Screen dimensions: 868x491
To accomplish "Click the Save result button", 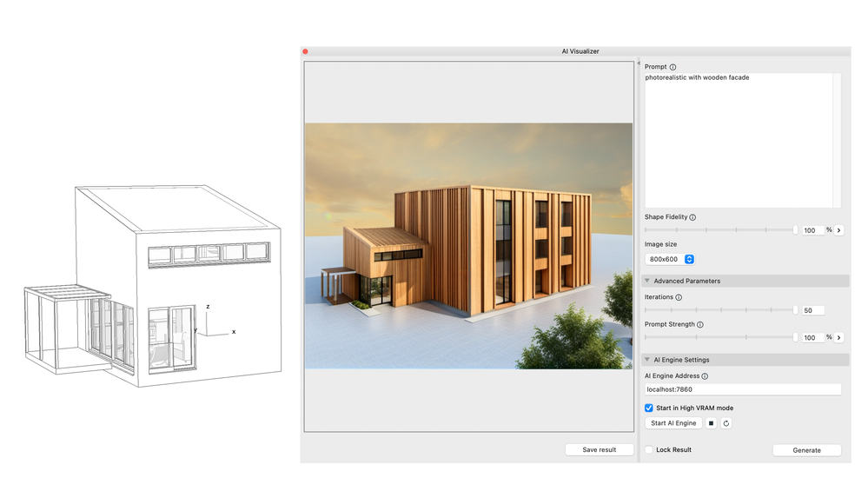I will point(599,449).
